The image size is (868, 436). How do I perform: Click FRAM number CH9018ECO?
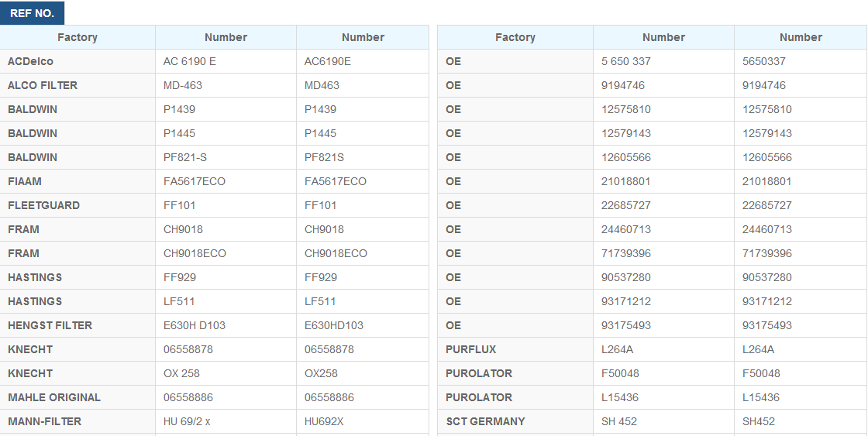pyautogui.click(x=195, y=253)
